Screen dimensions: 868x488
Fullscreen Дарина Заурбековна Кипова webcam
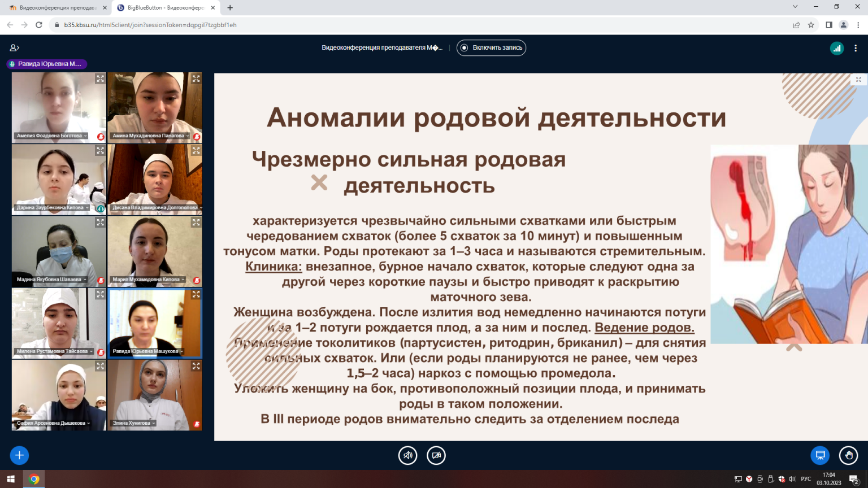click(x=100, y=151)
